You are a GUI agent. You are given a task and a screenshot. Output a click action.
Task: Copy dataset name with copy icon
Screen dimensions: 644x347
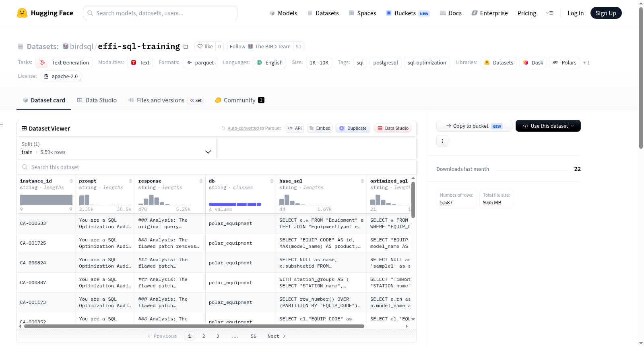[185, 46]
